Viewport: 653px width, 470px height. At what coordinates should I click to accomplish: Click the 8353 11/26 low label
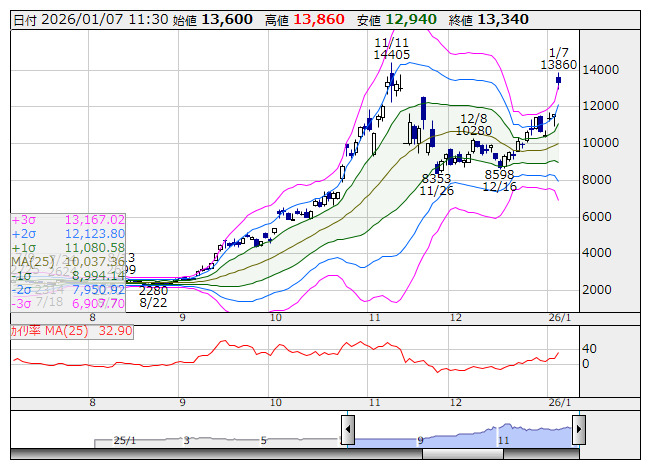tap(436, 185)
